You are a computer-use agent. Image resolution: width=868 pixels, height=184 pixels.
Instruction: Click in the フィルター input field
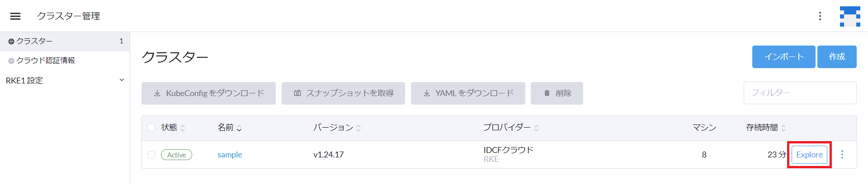[x=800, y=93]
